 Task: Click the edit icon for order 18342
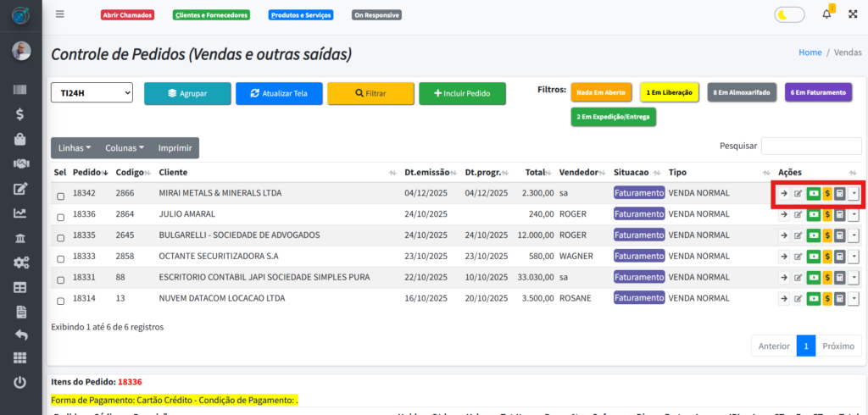pos(798,193)
